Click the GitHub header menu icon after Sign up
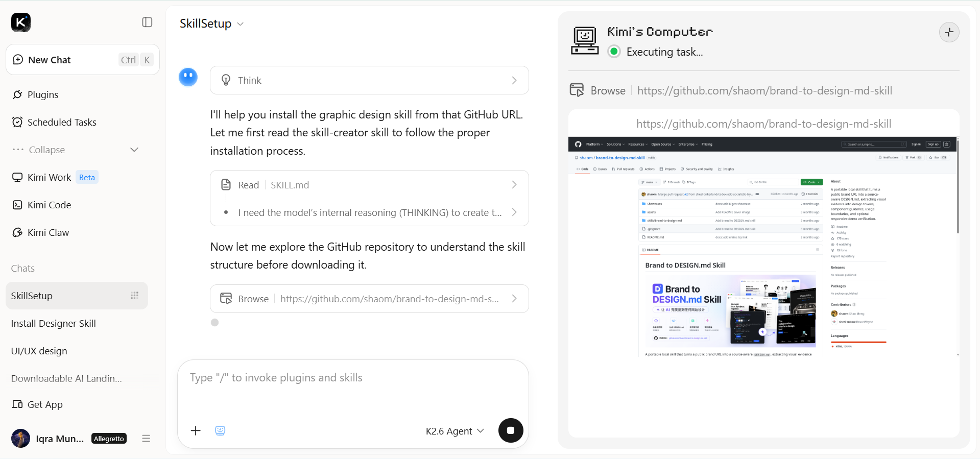This screenshot has width=980, height=459. [x=947, y=144]
